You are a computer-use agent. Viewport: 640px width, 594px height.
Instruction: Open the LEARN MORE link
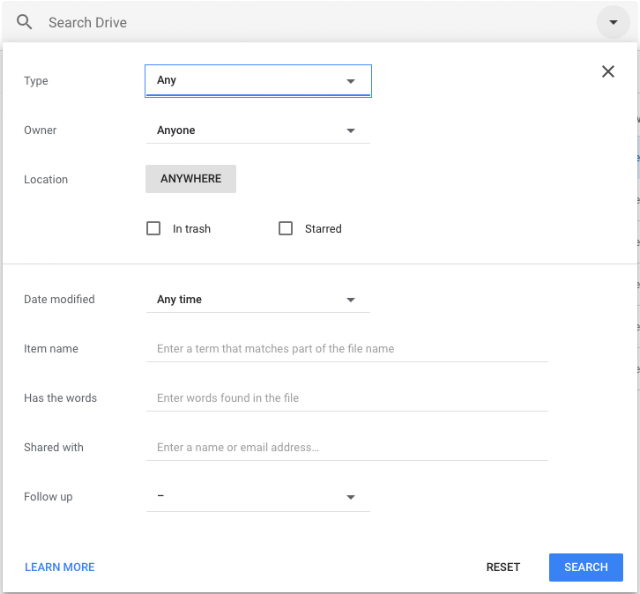click(60, 567)
